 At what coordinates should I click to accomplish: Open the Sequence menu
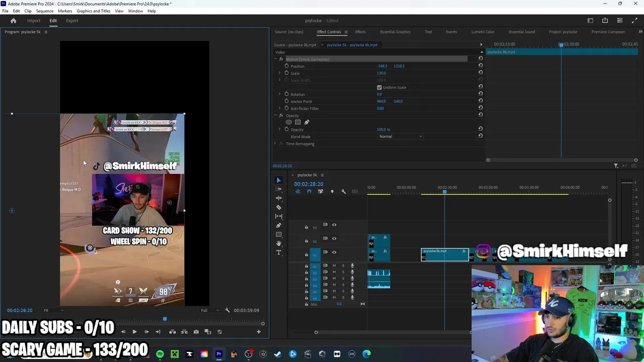pos(44,11)
